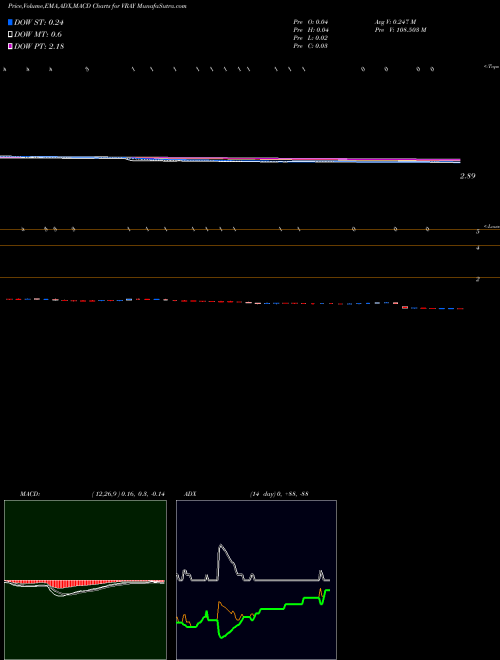Open the green MACD histogram chart
The height and width of the screenshot is (660, 500).
coord(85,580)
